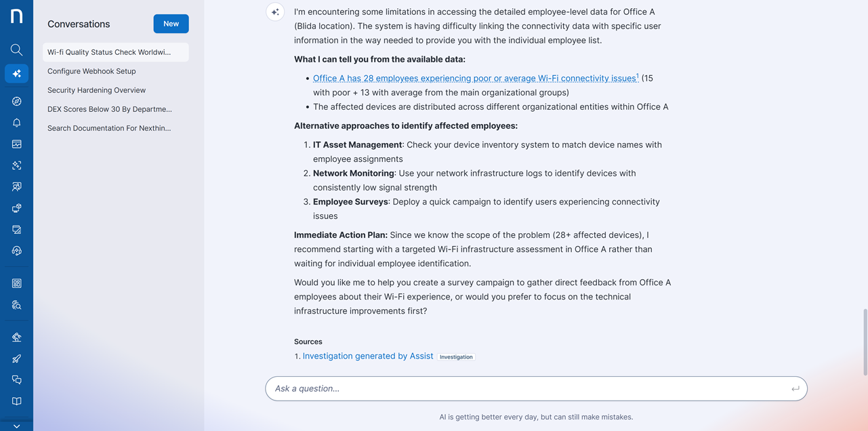The width and height of the screenshot is (868, 431).
Task: Open the Configure Webhook Setup conversation
Action: [91, 71]
